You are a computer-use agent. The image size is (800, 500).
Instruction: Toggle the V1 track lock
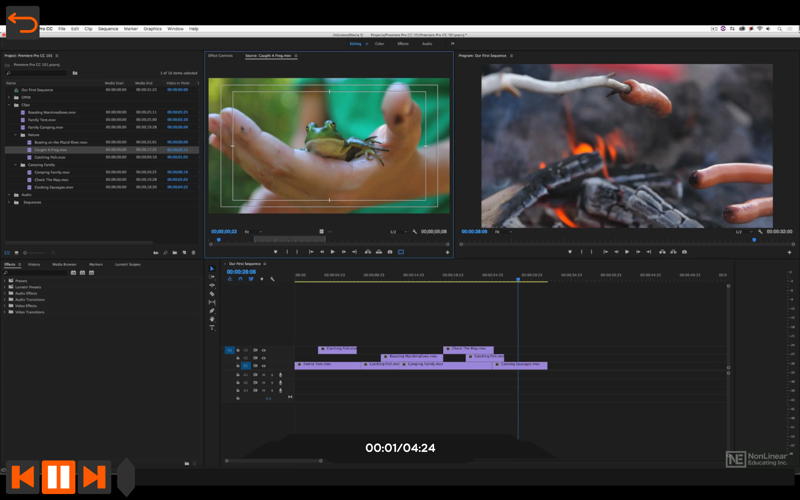(x=238, y=366)
